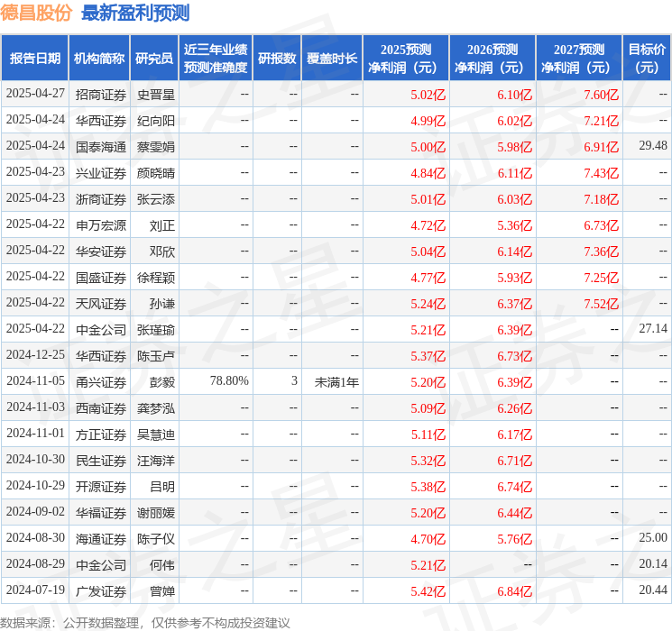Viewport: 672px width, 631px height.
Task: Click the 方正证券 institution cell
Action: [x=101, y=434]
